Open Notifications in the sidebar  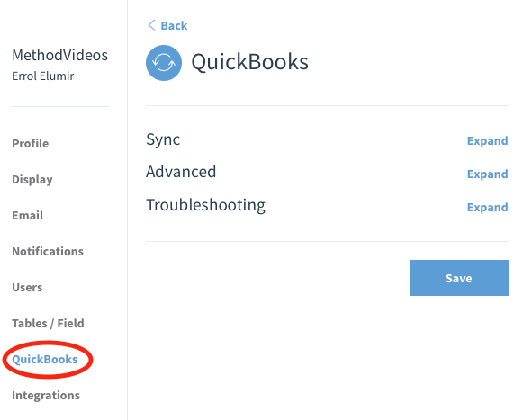coord(48,252)
